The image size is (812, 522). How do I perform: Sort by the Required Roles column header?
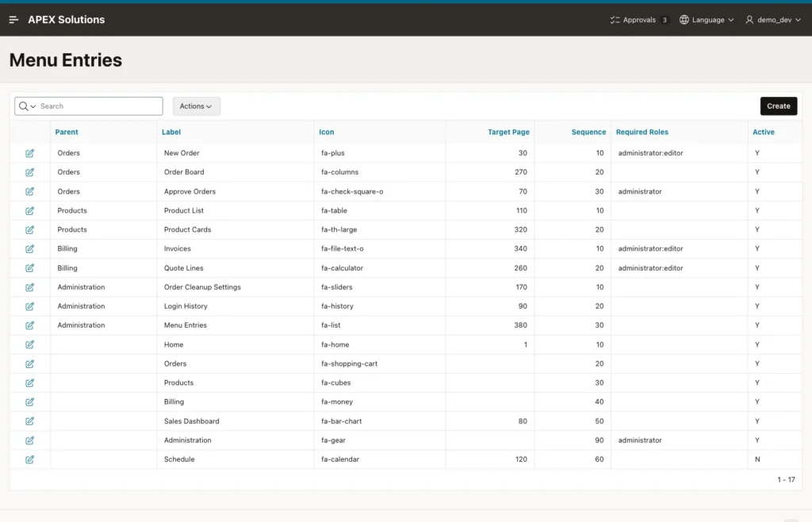pyautogui.click(x=642, y=132)
